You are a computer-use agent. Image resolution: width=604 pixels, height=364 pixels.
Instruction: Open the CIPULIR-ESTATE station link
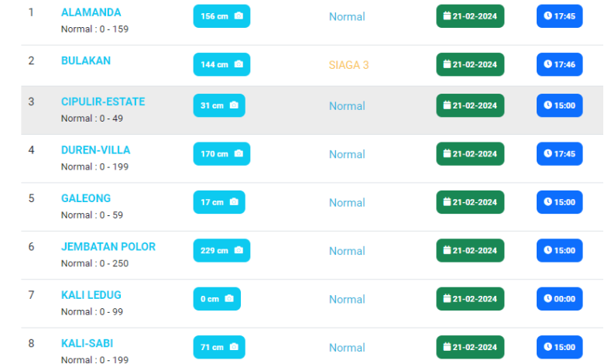(x=103, y=101)
